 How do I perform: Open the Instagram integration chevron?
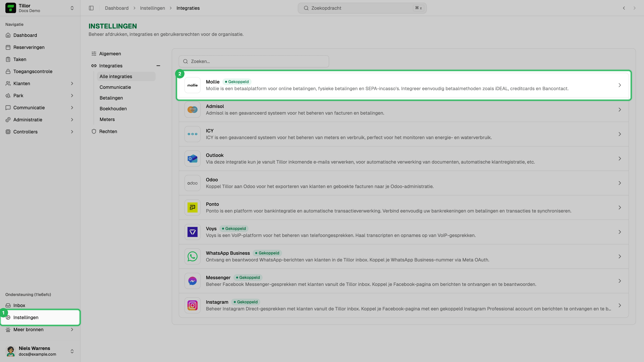coord(620,306)
